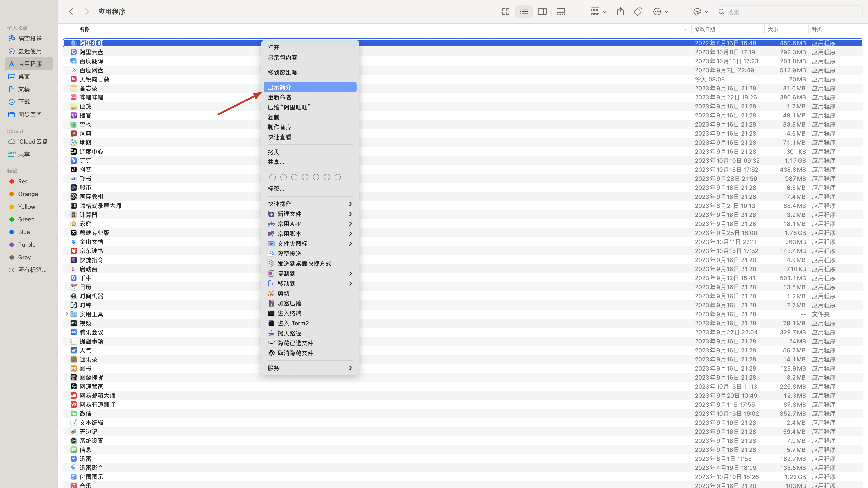Select 下载 in the sidebar
This screenshot has height=488, width=868.
coord(29,102)
